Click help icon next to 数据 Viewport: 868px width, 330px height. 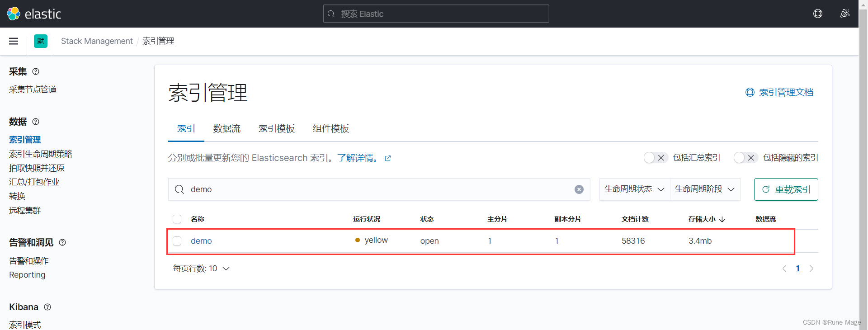[36, 122]
